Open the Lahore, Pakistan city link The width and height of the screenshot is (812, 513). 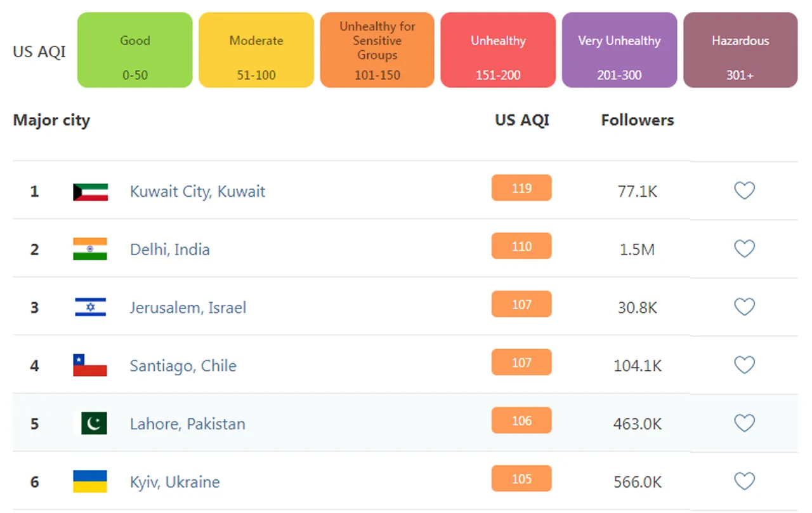click(187, 424)
